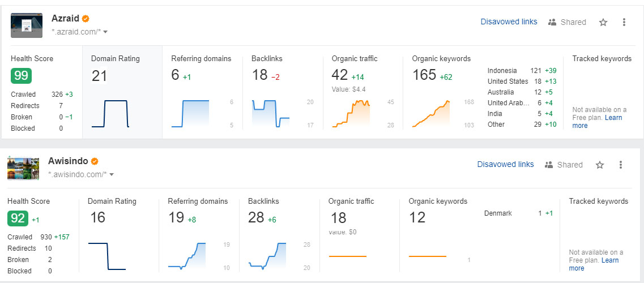Open the Awisindo project title
644x283 pixels.
(x=69, y=161)
